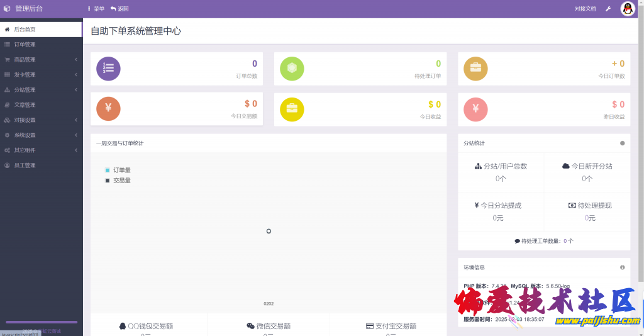Click the today's orders briefcase icon

(475, 69)
